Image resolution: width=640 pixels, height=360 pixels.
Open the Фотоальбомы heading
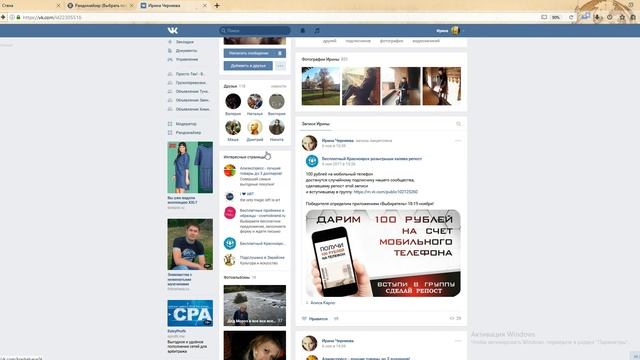pyautogui.click(x=237, y=278)
